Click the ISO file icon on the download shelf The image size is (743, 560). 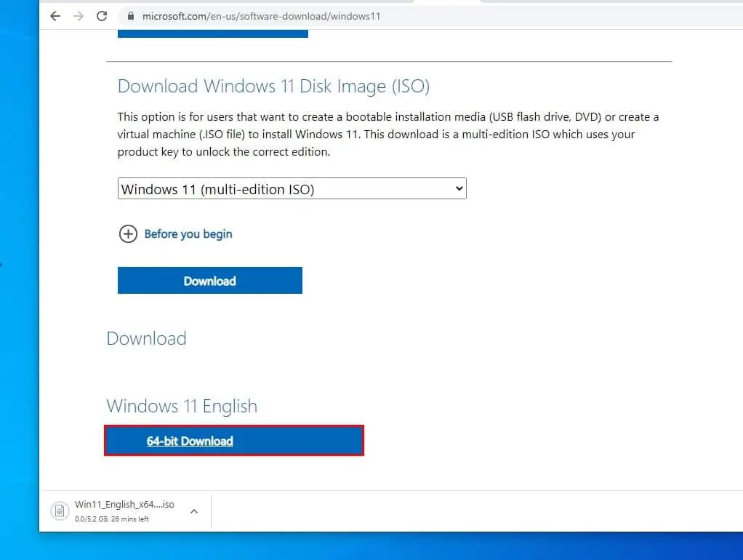tap(59, 511)
